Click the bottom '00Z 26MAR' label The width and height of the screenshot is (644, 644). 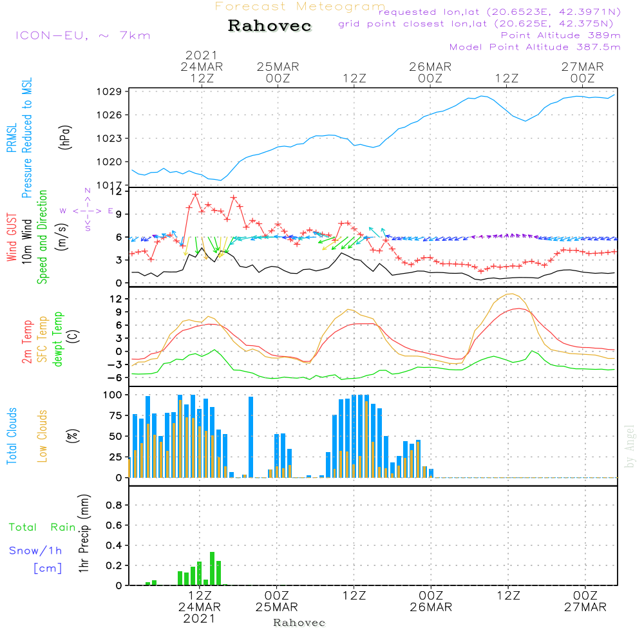tap(431, 601)
